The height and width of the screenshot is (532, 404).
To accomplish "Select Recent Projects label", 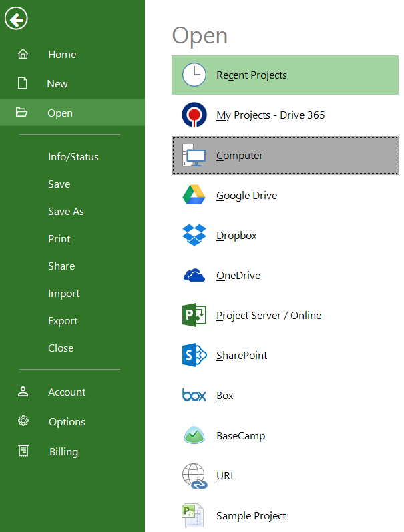I will point(252,75).
